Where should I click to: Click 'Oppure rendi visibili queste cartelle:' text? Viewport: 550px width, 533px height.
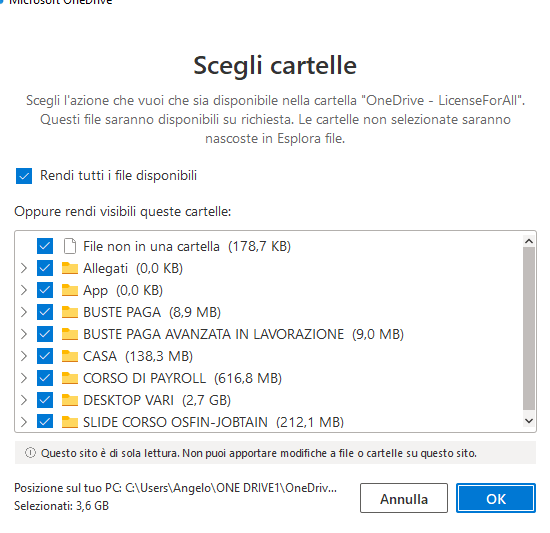(x=123, y=211)
